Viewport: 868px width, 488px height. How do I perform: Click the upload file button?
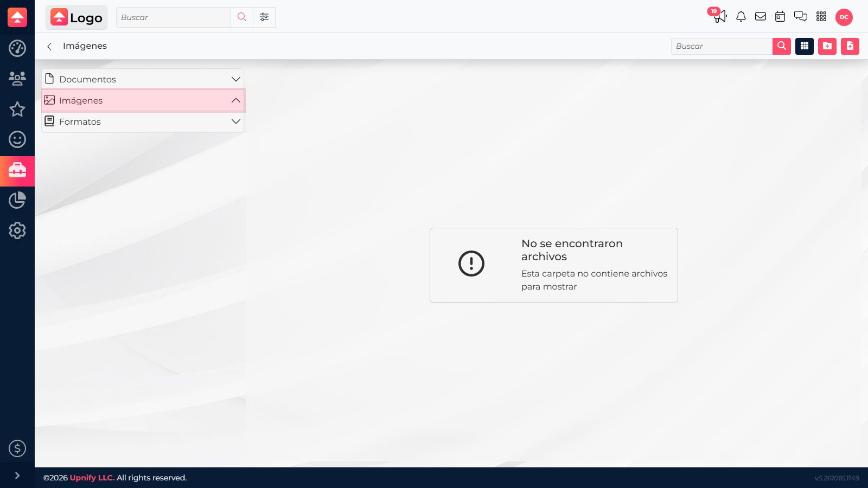850,46
